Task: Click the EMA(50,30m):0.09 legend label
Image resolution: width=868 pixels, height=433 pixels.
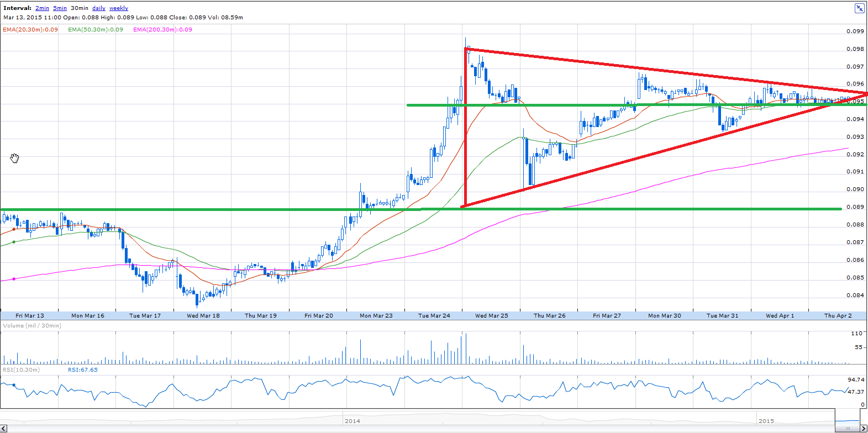Action: click(x=96, y=30)
